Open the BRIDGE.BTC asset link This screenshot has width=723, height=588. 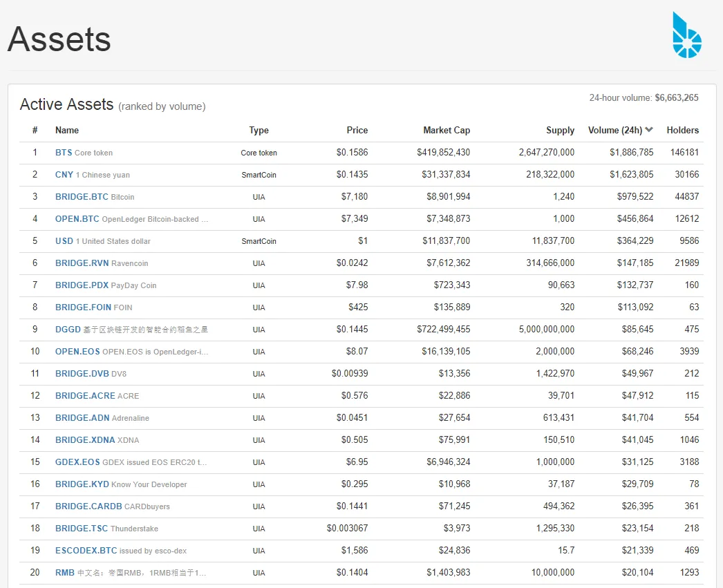coord(82,197)
